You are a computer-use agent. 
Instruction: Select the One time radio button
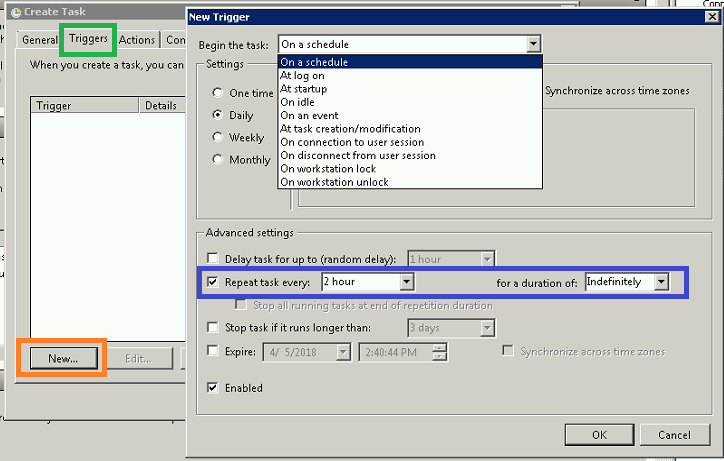click(x=217, y=93)
